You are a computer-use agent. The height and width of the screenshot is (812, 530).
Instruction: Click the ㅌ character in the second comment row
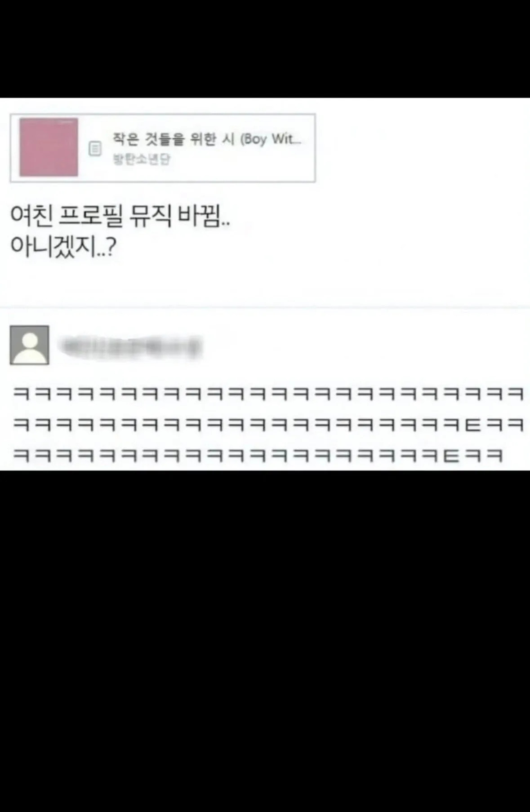472,425
